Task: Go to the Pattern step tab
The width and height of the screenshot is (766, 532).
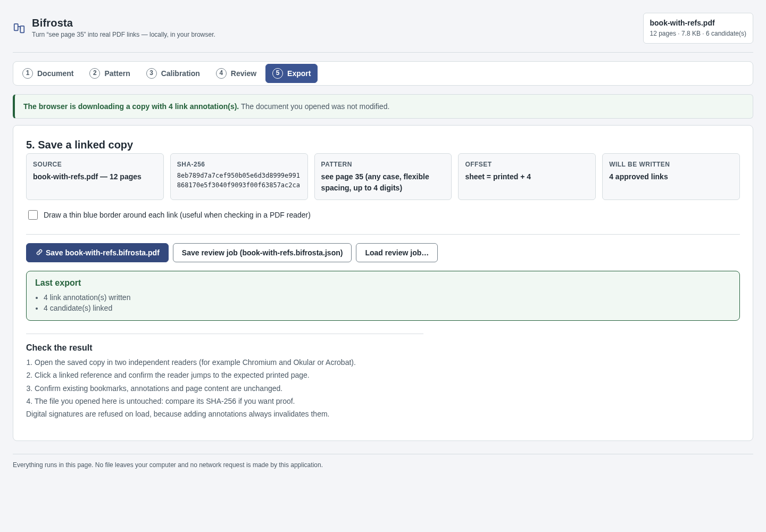Action: (x=110, y=73)
